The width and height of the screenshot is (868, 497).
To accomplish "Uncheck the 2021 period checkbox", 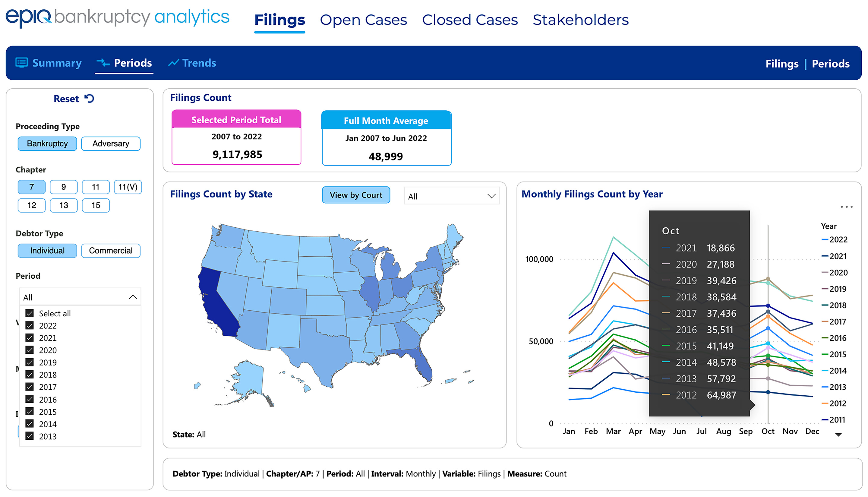I will 30,337.
